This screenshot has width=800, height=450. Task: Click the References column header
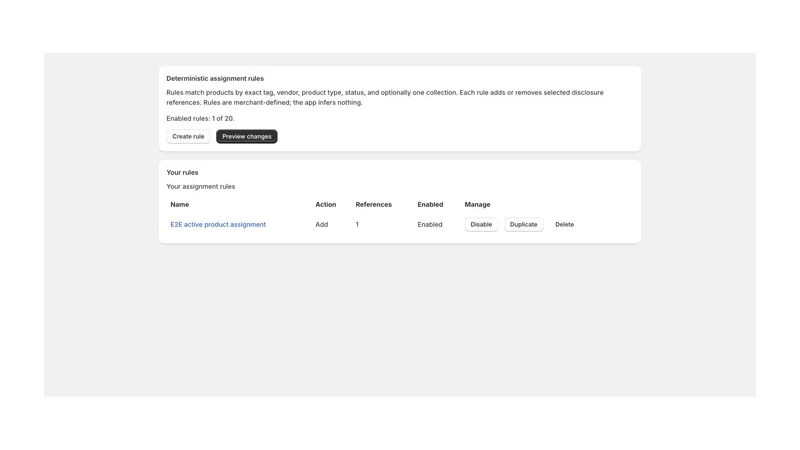click(x=373, y=205)
